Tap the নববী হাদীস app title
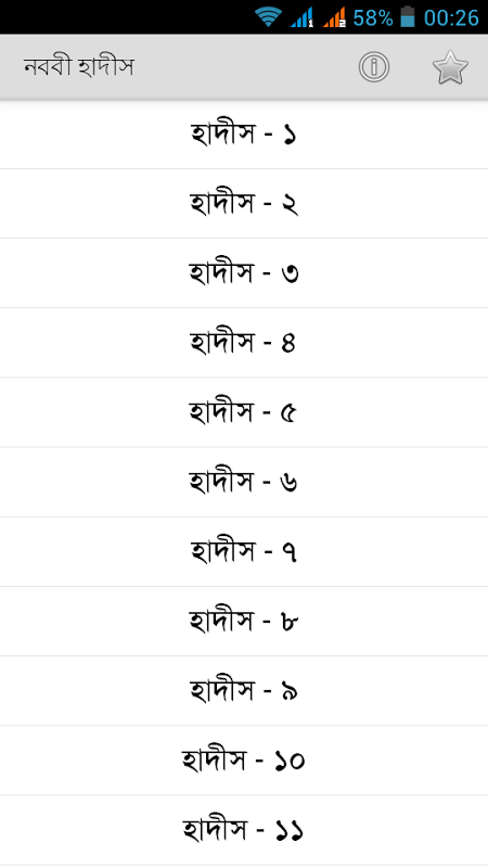The width and height of the screenshot is (488, 868). pyautogui.click(x=79, y=67)
